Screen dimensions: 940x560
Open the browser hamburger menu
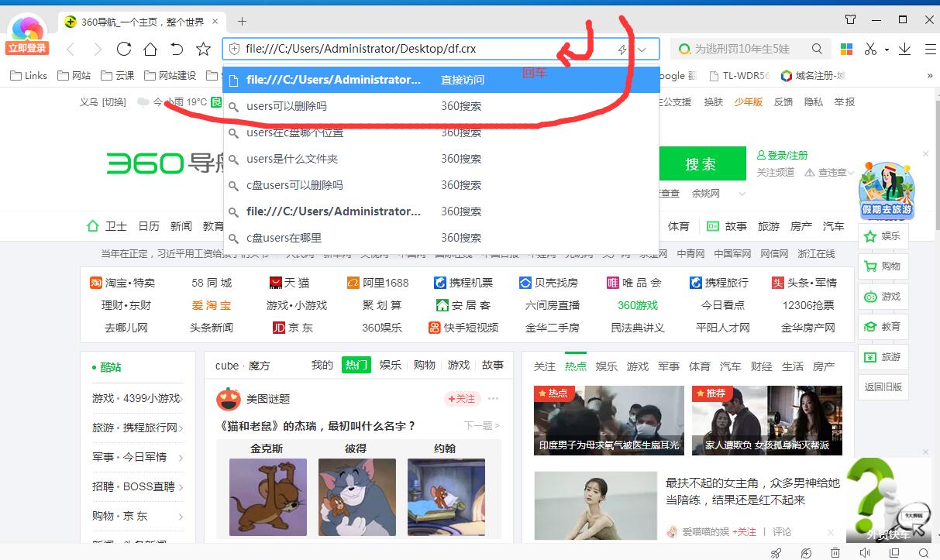(931, 49)
